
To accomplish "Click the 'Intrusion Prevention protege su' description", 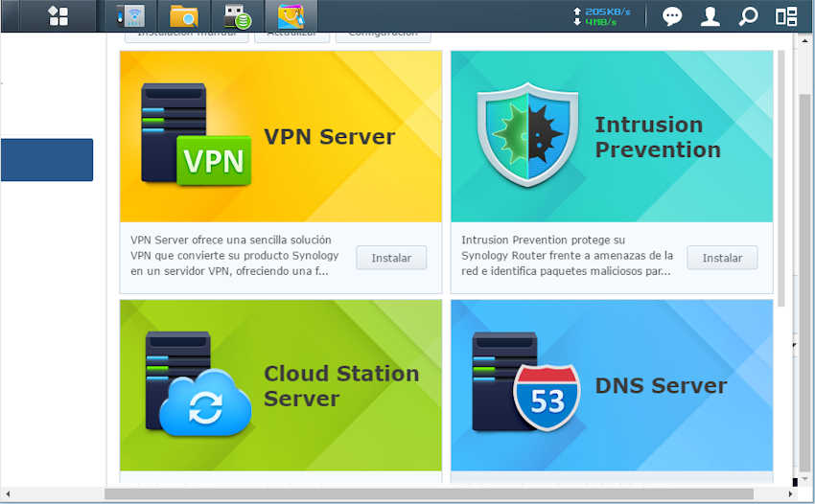I will 567,256.
